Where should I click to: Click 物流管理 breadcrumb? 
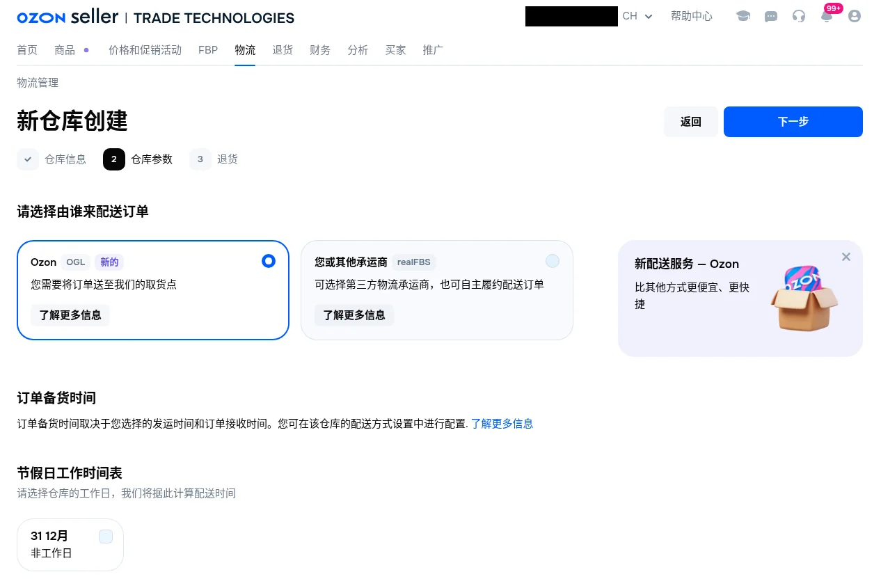pos(38,83)
